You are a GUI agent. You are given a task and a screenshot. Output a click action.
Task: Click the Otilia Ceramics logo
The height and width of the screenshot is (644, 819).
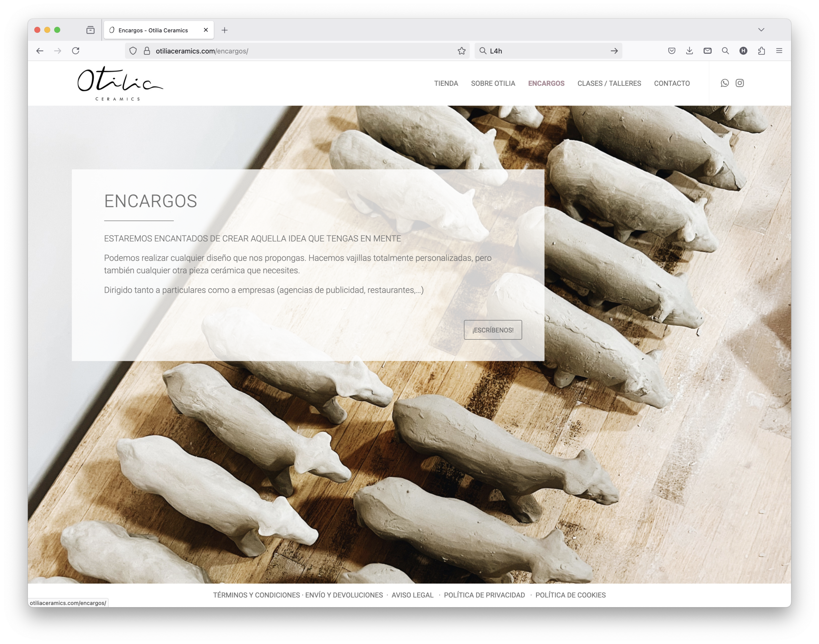120,83
